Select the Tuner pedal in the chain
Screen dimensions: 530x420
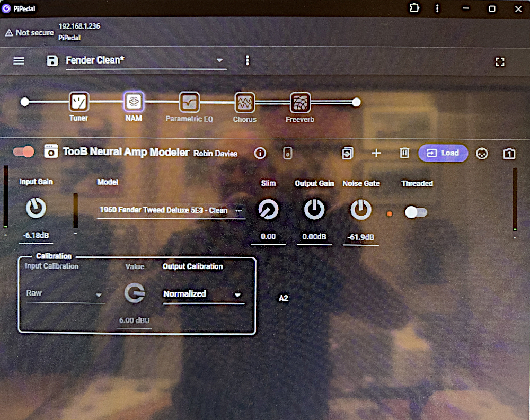click(79, 102)
